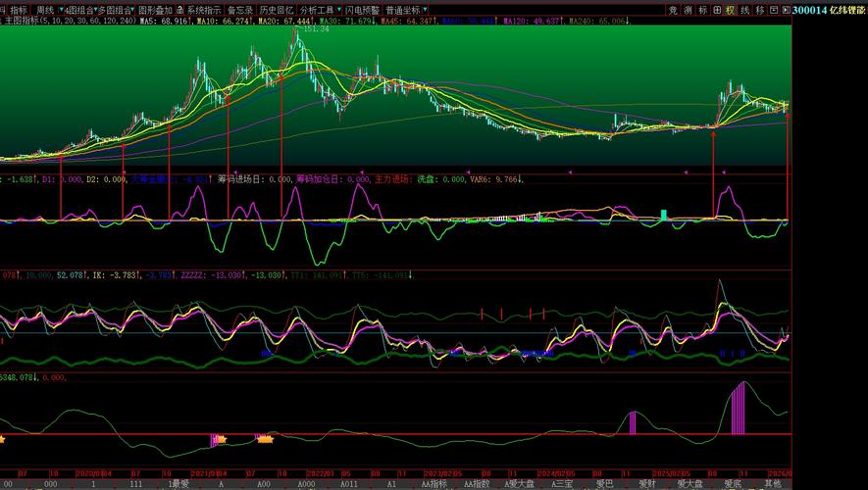868x490 pixels.
Task: Click the VAR6: 9.766 value
Action: click(x=496, y=179)
